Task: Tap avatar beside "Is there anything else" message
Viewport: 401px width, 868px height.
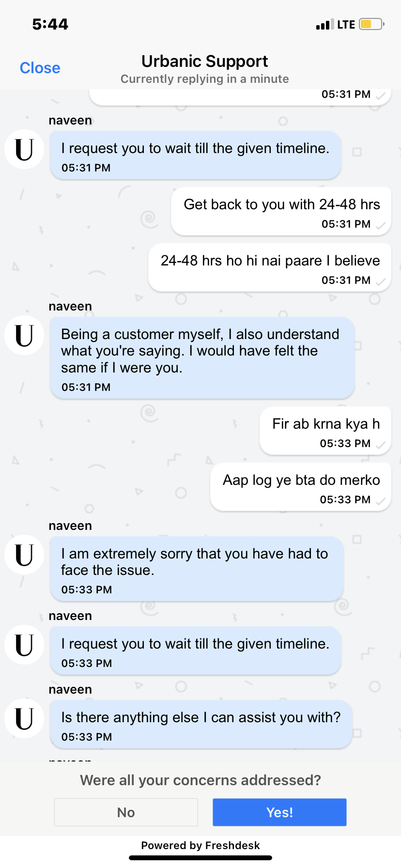Action: coord(24,718)
